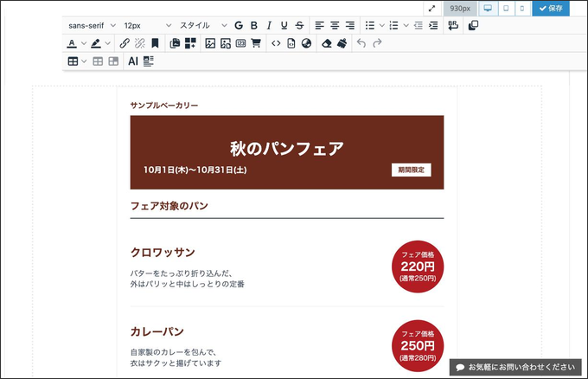Insert an image with the picture icon
The height and width of the screenshot is (379, 588).
coord(210,43)
